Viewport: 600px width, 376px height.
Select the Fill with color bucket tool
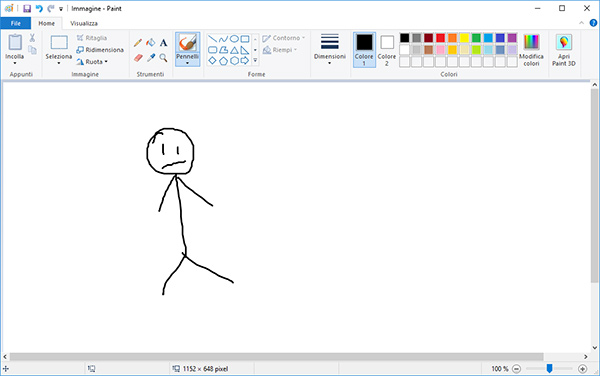[x=151, y=42]
